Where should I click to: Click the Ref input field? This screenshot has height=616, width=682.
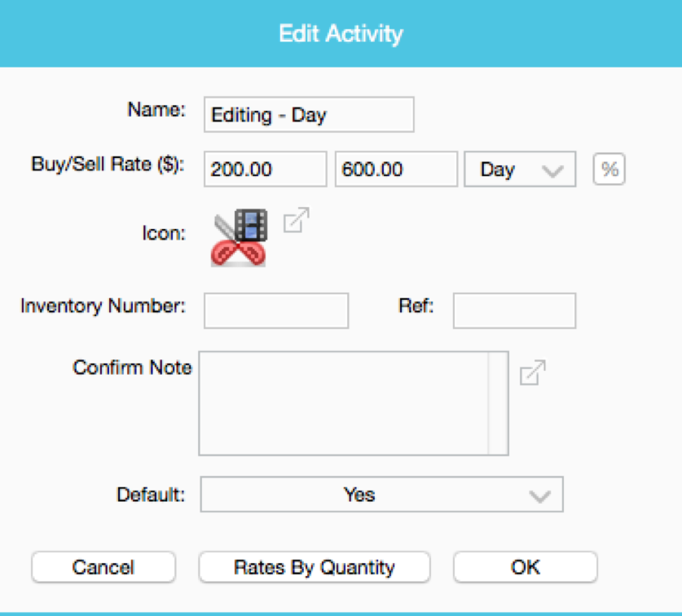point(514,310)
